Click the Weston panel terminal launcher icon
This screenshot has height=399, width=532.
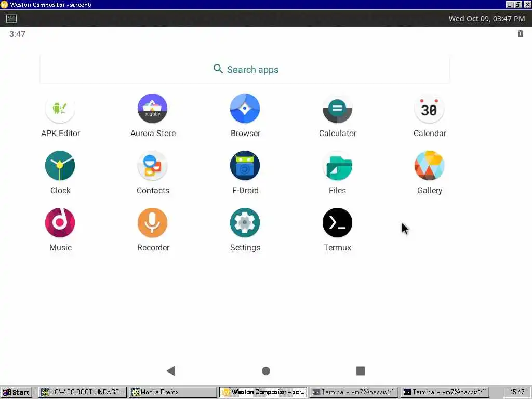click(x=11, y=18)
